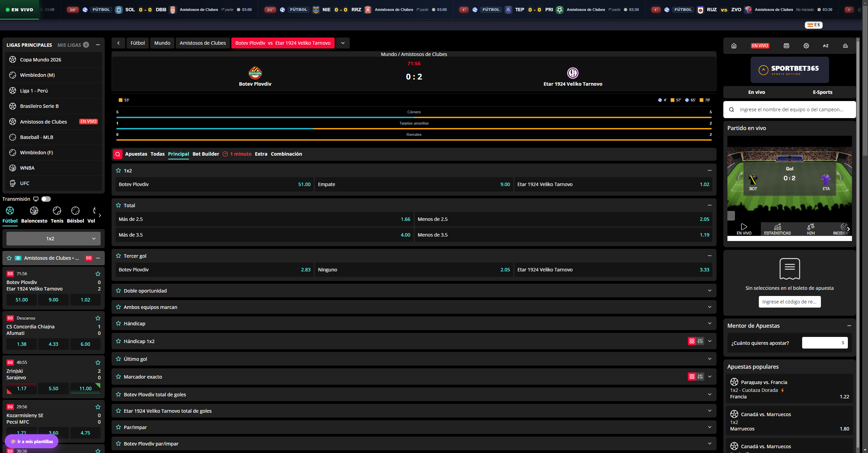Open the A-Z sports list icon

[x=826, y=46]
